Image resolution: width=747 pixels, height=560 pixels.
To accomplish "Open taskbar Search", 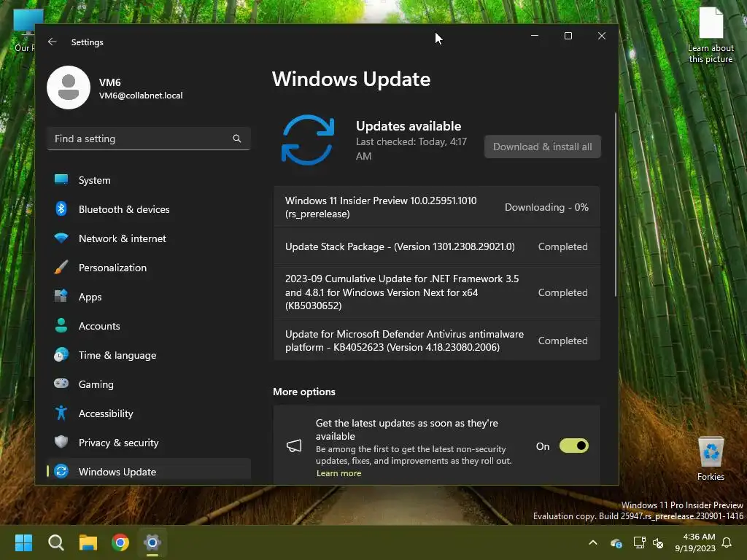I will 55,542.
